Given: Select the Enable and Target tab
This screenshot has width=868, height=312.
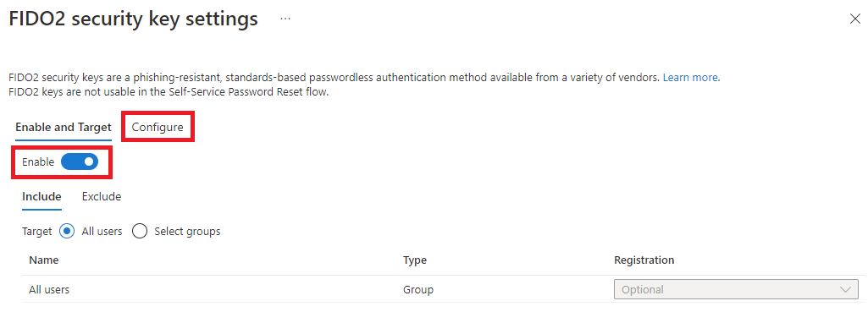Looking at the screenshot, I should pyautogui.click(x=64, y=127).
